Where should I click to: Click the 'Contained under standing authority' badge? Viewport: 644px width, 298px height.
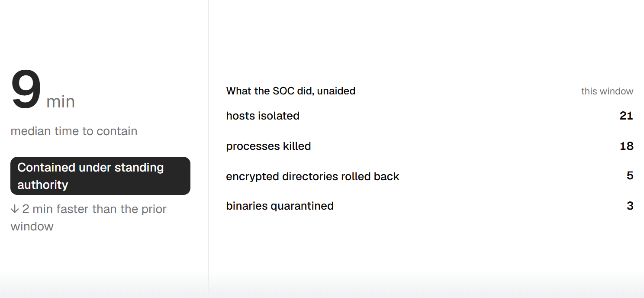click(x=100, y=176)
